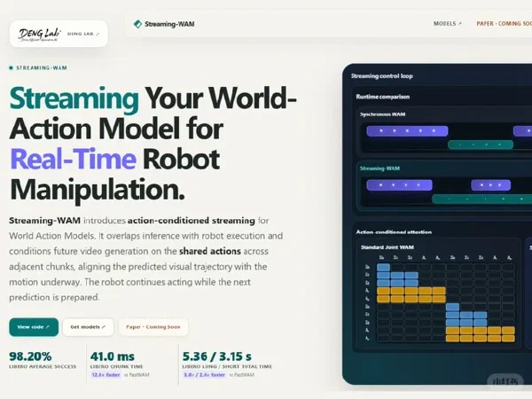Click the Synchronous WAM label
Viewport: 532px width, 399px height.
click(x=383, y=114)
